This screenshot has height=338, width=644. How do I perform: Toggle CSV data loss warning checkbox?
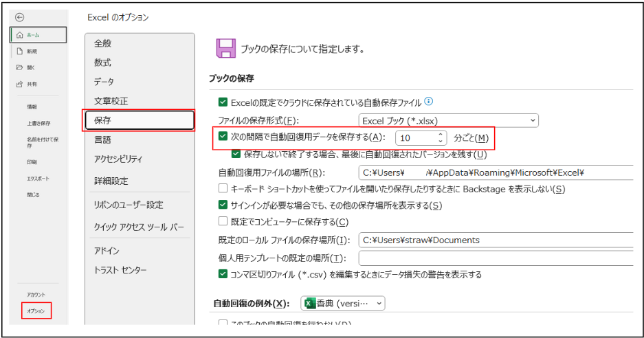pos(223,273)
